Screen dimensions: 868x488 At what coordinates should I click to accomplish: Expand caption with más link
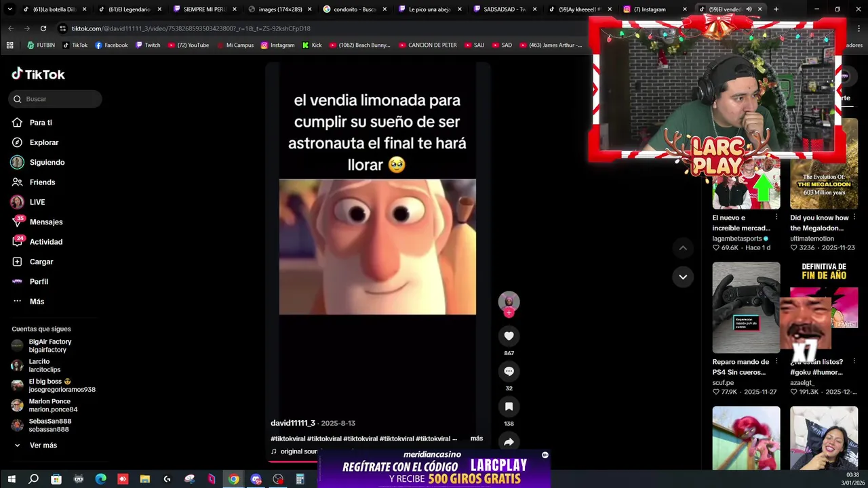(x=477, y=439)
